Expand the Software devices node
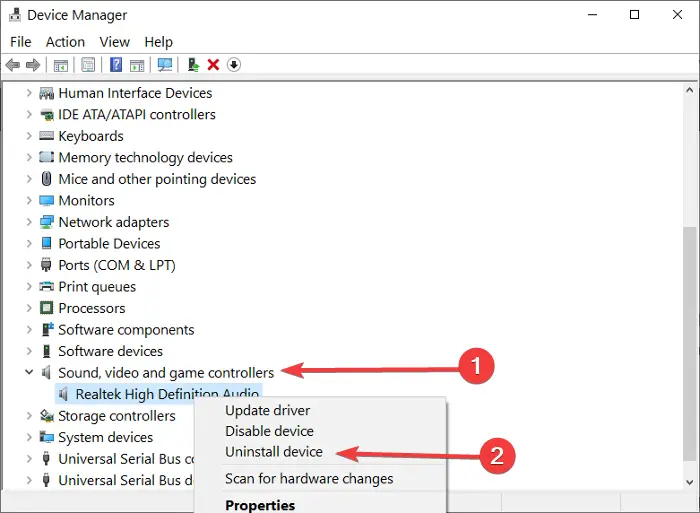Screen dimensions: 700x513 pyautogui.click(x=29, y=351)
